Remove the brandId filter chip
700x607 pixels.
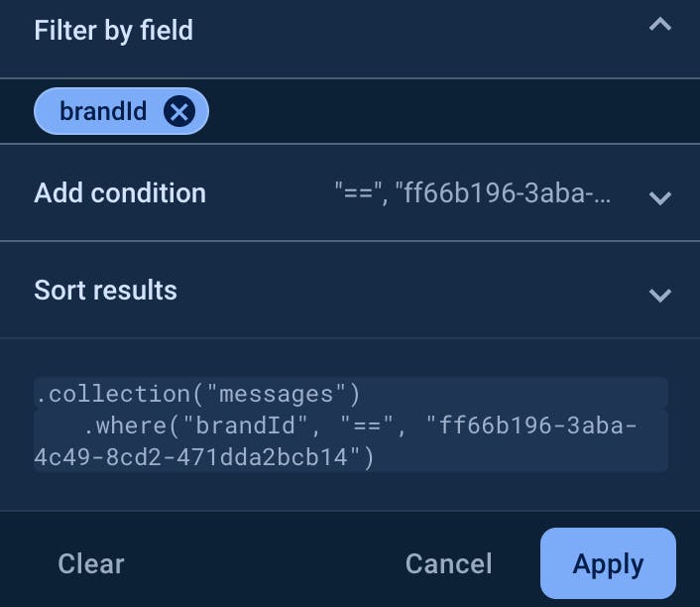click(178, 112)
